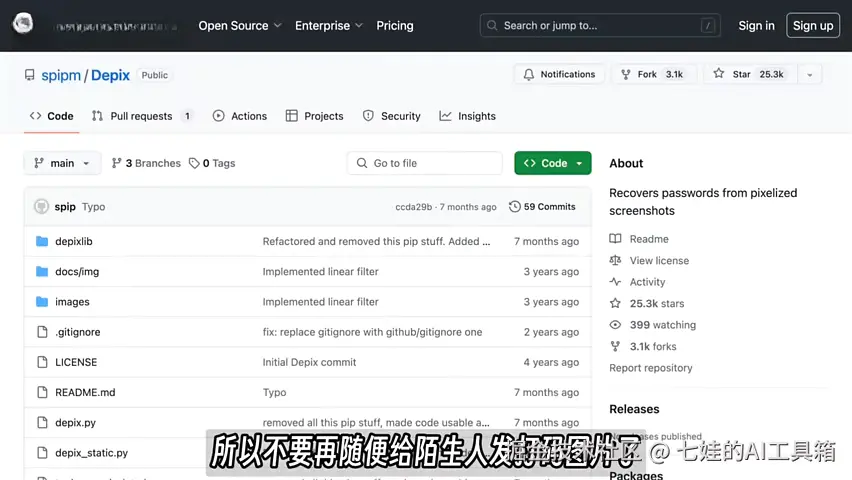Open the Releases heading link
Image resolution: width=852 pixels, height=480 pixels.
click(634, 409)
